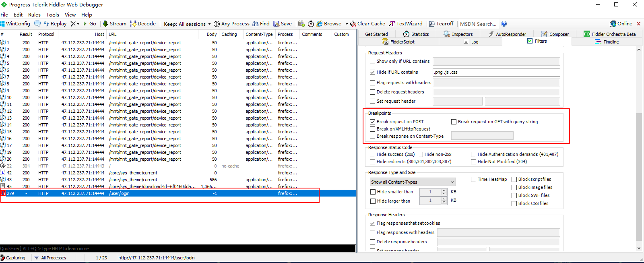Toggle the Decode icon
Screen dimensions: 644x263
click(133, 24)
